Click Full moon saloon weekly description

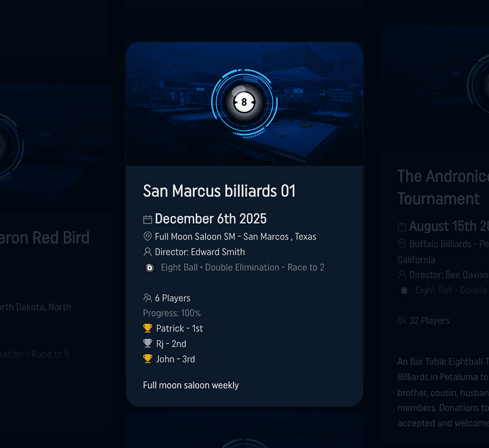click(x=191, y=386)
